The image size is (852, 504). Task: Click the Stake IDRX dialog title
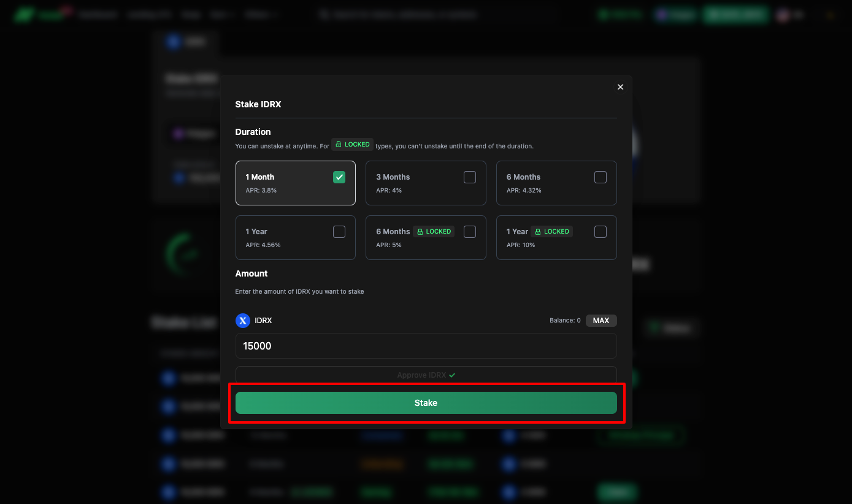(258, 104)
